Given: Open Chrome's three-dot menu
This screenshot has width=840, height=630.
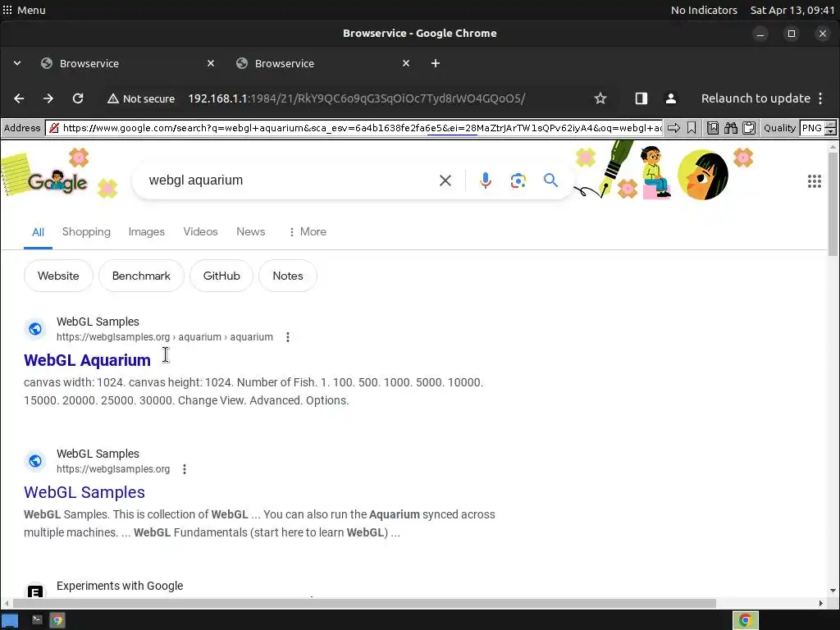Looking at the screenshot, I should (820, 98).
